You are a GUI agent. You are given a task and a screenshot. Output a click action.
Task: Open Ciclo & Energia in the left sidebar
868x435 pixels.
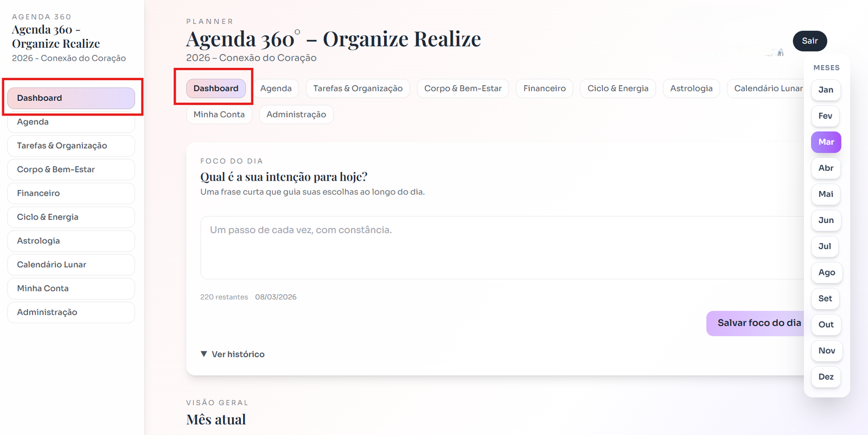point(71,217)
